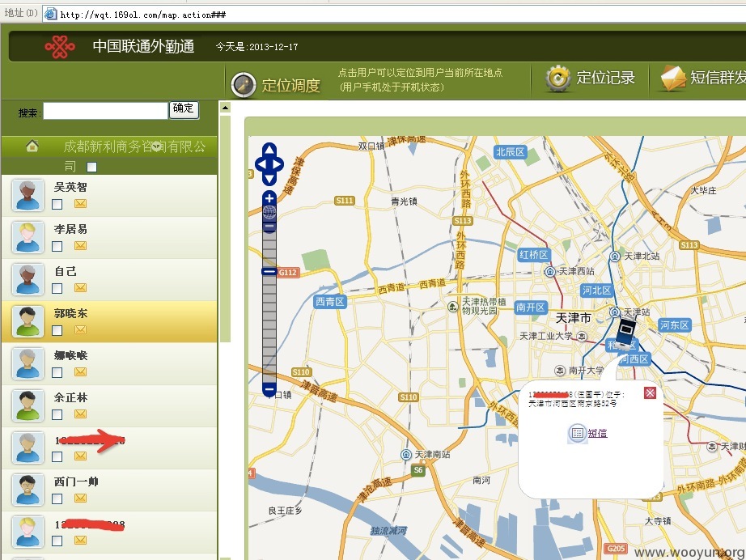Image resolution: width=746 pixels, height=560 pixels.
Task: Click the search input field
Action: coord(106,112)
